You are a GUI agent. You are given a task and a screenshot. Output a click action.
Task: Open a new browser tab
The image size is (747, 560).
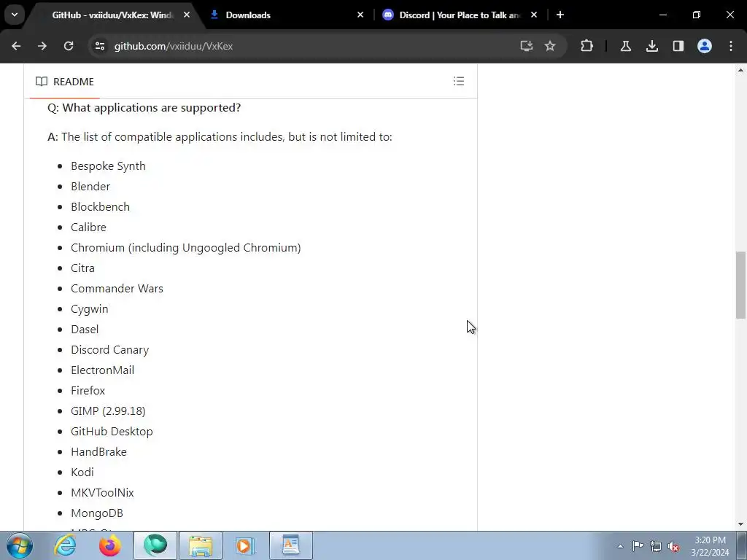coord(560,15)
